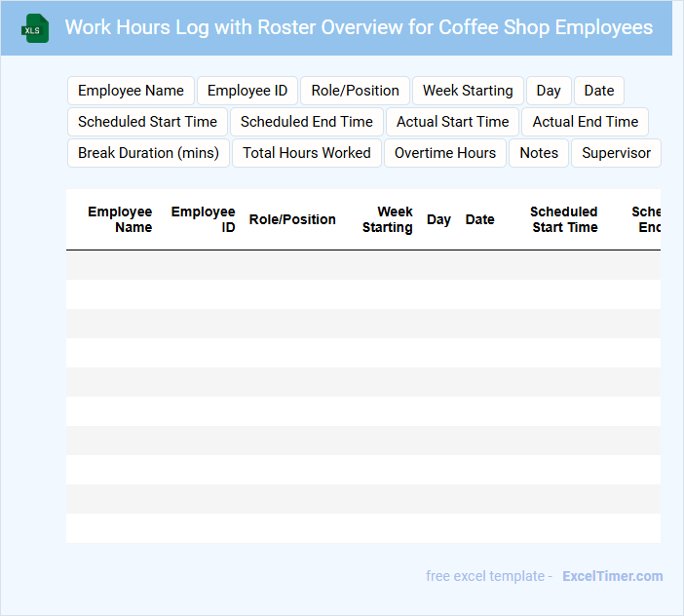Select the Notes tag
This screenshot has width=684, height=616.
539,153
